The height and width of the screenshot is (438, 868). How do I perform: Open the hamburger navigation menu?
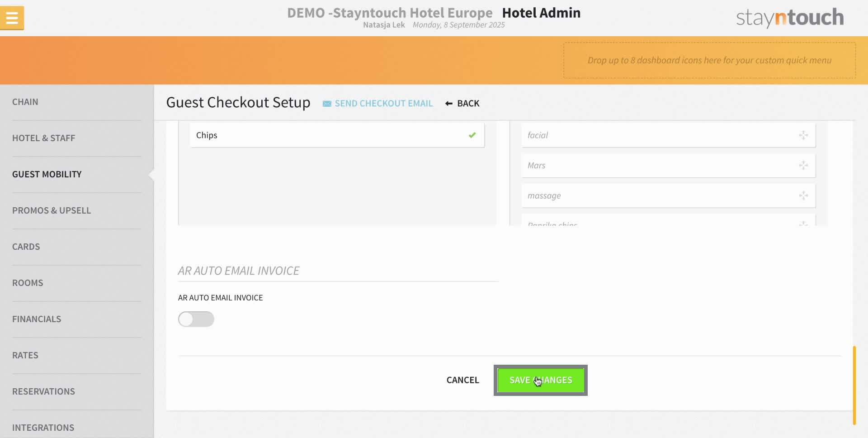pos(12,18)
